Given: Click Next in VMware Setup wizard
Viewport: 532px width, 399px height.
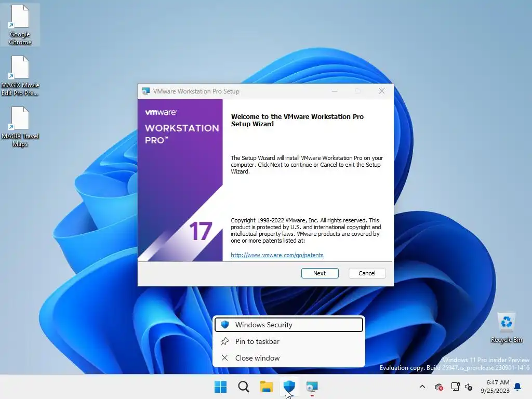Looking at the screenshot, I should click(320, 273).
